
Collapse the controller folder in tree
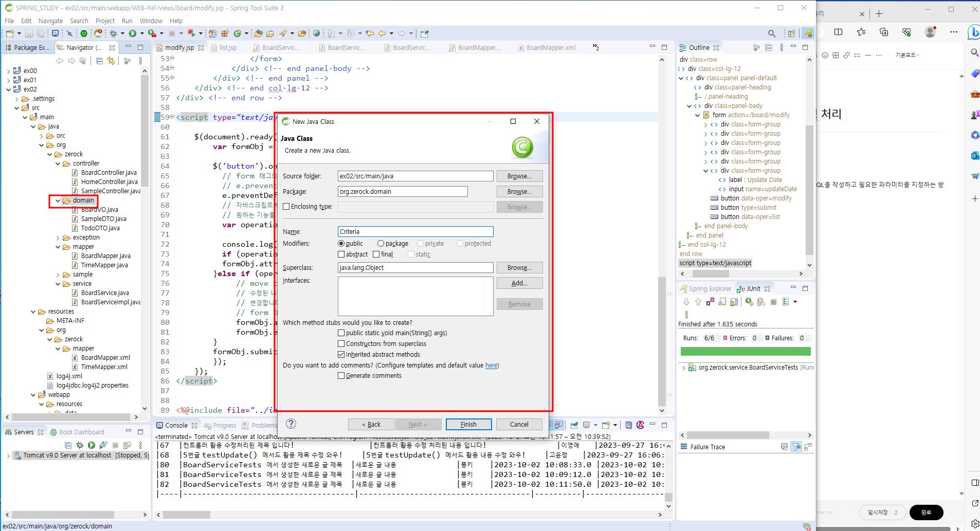coord(58,163)
